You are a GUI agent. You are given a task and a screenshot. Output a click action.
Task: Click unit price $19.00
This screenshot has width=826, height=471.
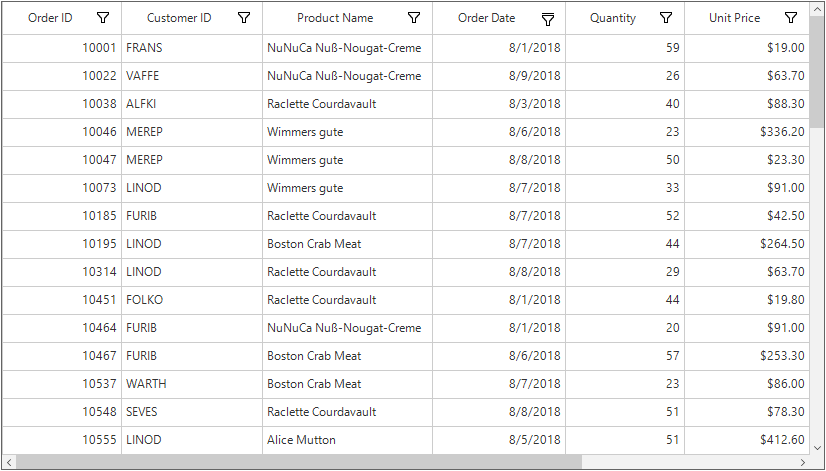tap(747, 48)
